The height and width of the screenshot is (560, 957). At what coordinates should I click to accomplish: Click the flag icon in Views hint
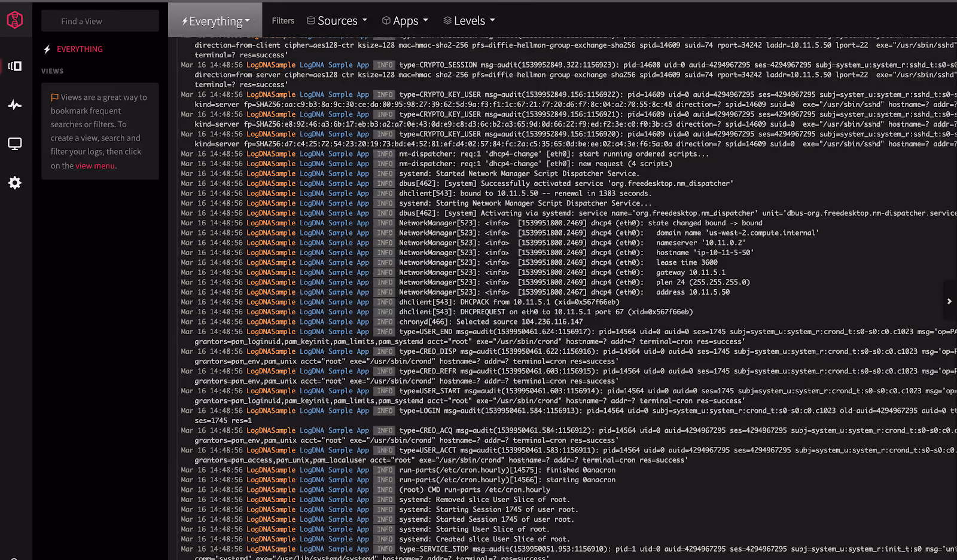[x=54, y=97]
